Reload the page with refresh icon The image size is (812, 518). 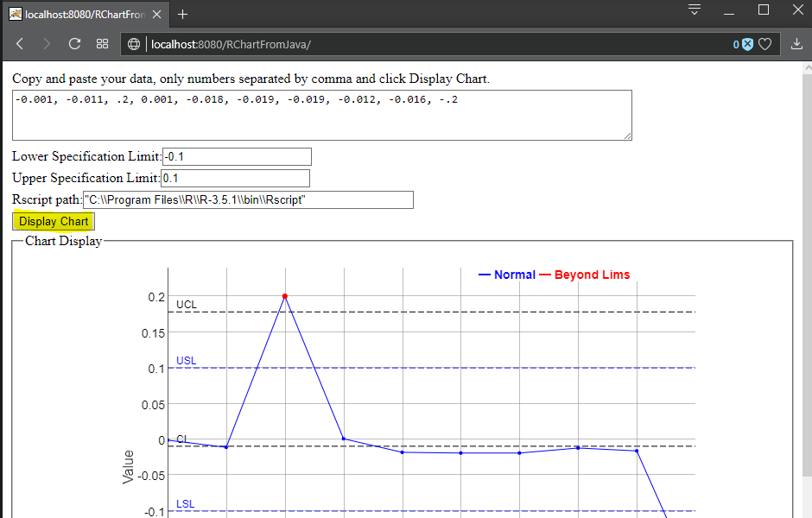pos(74,44)
